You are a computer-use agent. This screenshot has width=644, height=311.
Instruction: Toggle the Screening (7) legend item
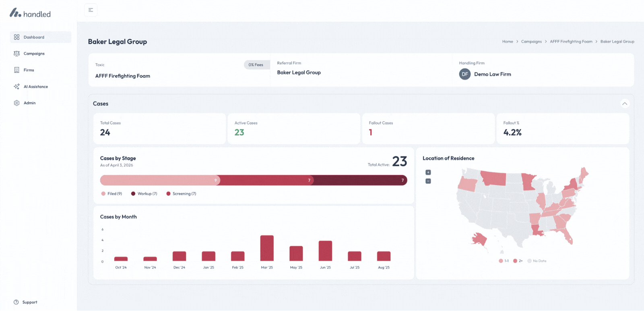coord(181,194)
